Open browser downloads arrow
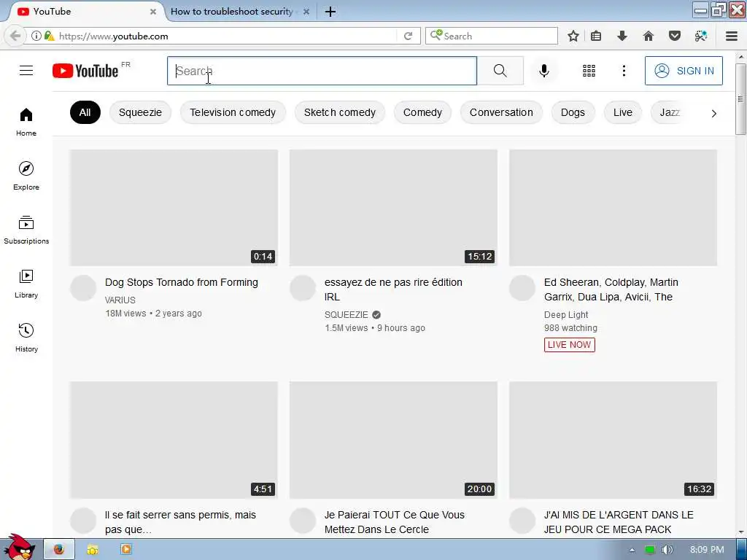Viewport: 747px width, 560px height. coord(622,36)
